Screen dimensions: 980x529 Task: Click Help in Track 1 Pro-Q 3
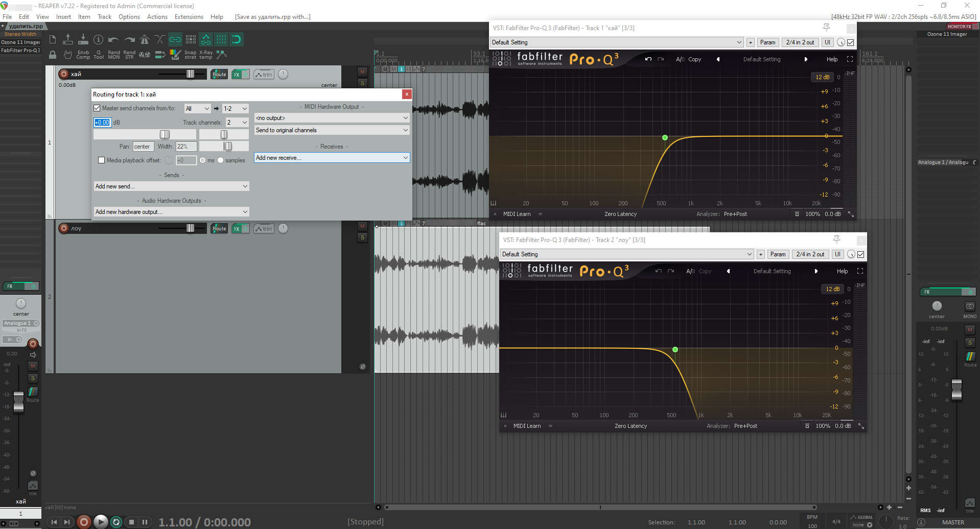pos(832,59)
